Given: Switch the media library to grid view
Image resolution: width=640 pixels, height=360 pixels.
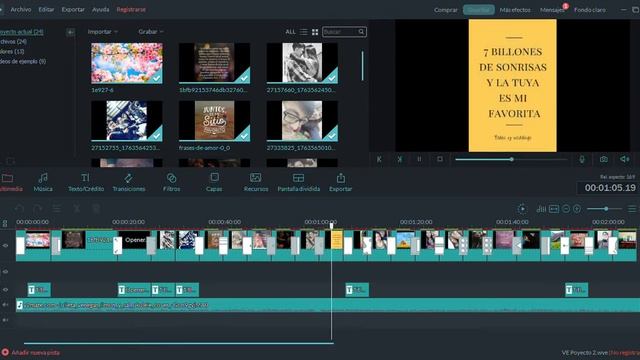Looking at the screenshot, I should click(x=315, y=32).
